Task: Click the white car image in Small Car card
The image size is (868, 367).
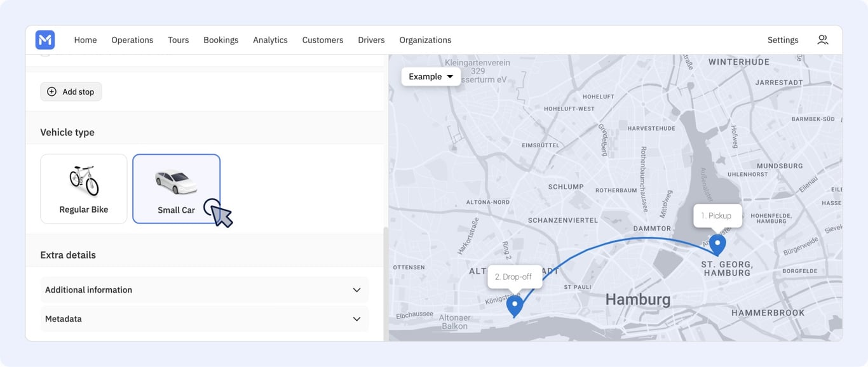Action: click(x=176, y=182)
